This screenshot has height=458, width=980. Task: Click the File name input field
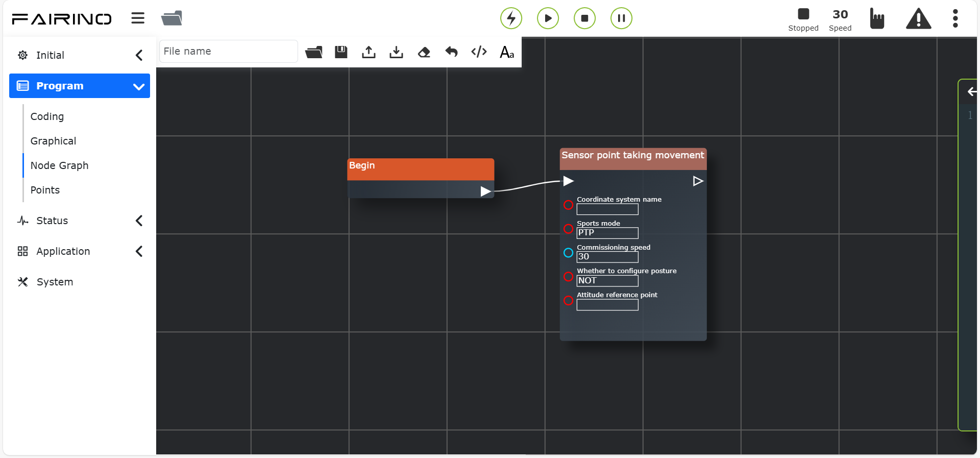[x=229, y=51]
